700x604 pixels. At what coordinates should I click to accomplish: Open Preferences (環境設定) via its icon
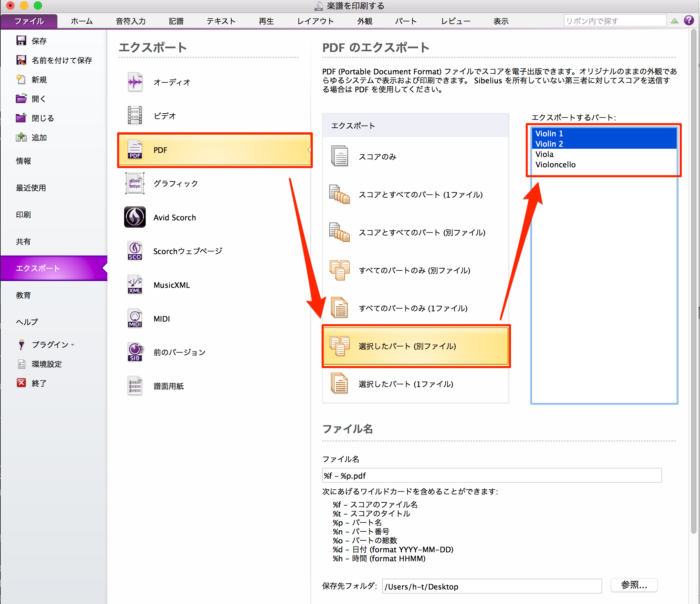click(x=21, y=364)
